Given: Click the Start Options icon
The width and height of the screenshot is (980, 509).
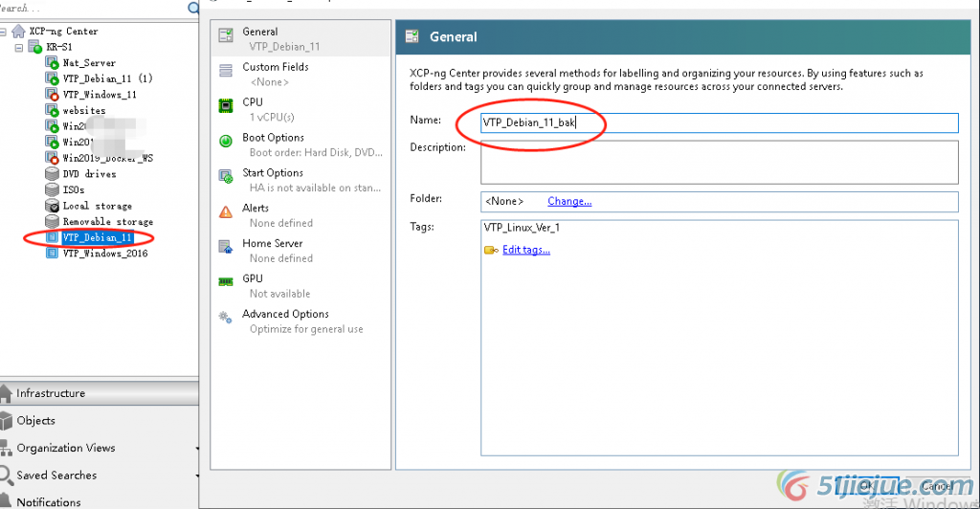Looking at the screenshot, I should coord(226,177).
